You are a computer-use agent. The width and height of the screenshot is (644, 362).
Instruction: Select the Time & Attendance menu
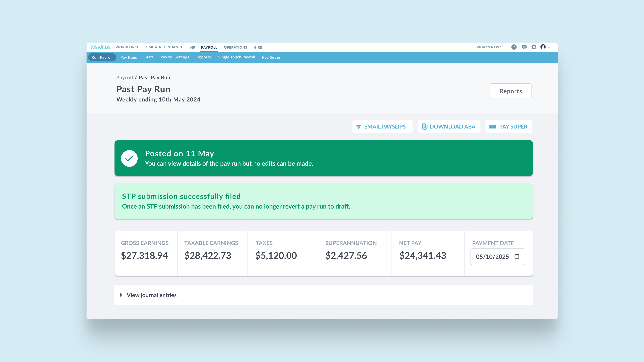(164, 47)
